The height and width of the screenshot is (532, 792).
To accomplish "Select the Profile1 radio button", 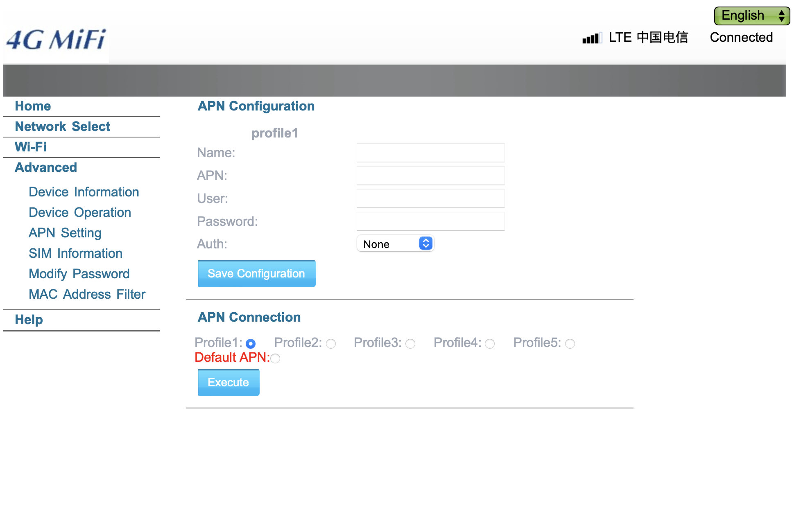I will click(x=251, y=344).
